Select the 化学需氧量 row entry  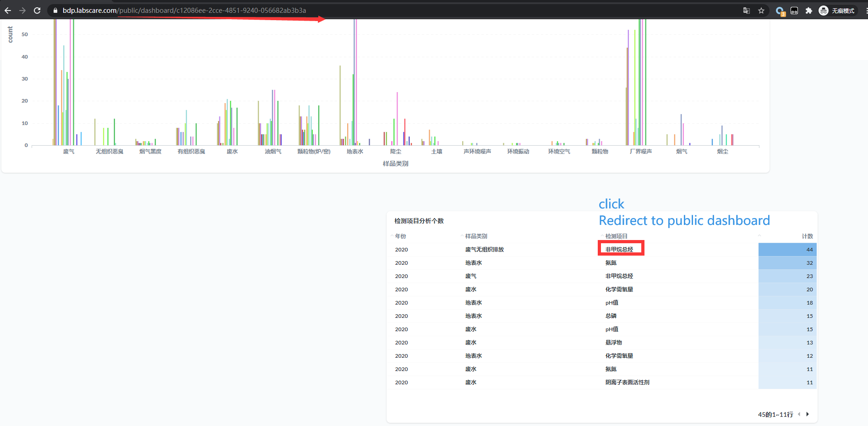tap(619, 289)
